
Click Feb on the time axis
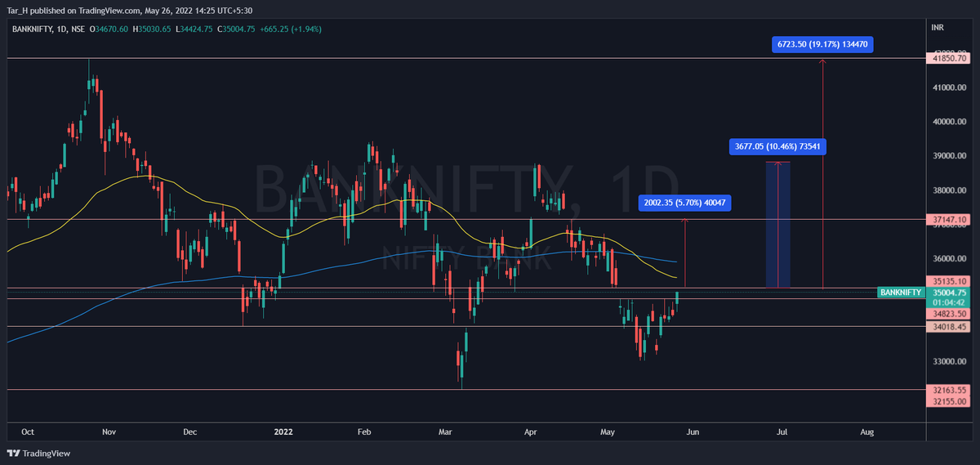click(x=364, y=431)
